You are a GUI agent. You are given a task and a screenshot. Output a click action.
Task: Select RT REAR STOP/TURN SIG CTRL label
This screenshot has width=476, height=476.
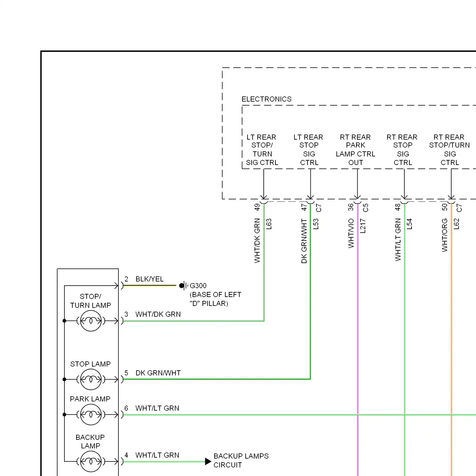[449, 150]
